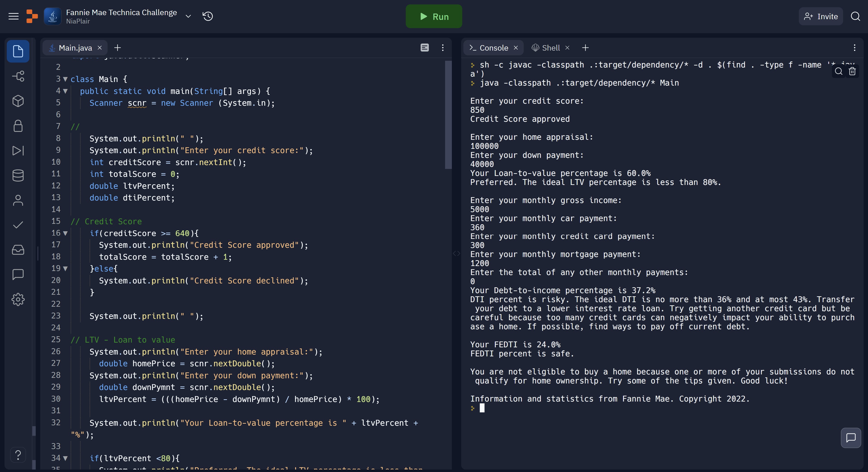This screenshot has height=472, width=868.
Task: Expand project name dropdown chevron
Action: click(188, 16)
